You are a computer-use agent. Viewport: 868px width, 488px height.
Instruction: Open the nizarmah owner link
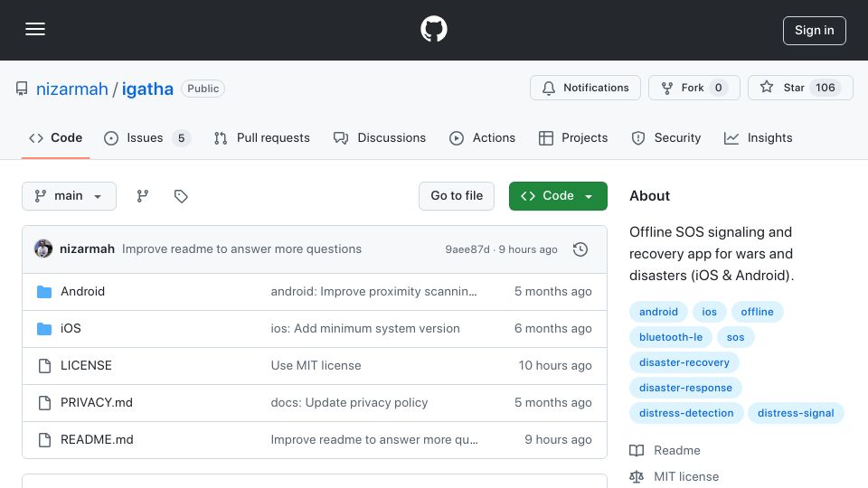[x=72, y=89]
